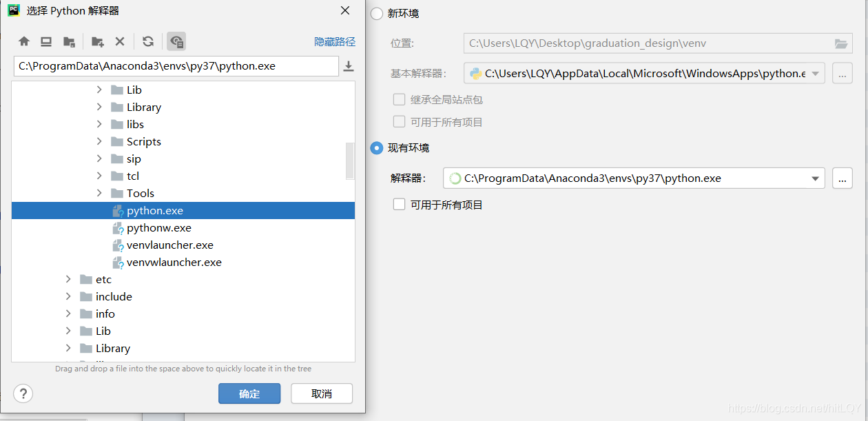
Task: Click venvlauncher.exe file icon
Action: (x=117, y=245)
